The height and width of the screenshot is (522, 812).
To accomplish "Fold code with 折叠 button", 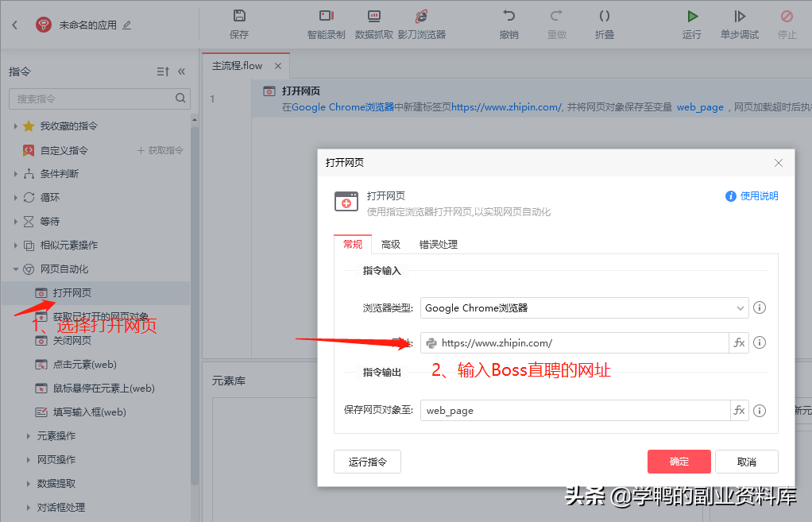I will [605, 25].
